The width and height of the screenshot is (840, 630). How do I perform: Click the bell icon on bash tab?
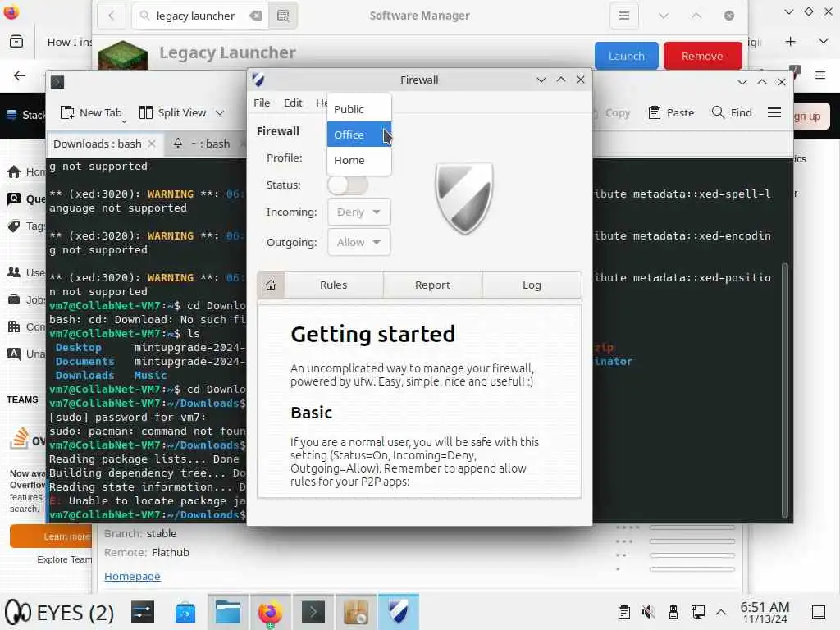point(178,143)
